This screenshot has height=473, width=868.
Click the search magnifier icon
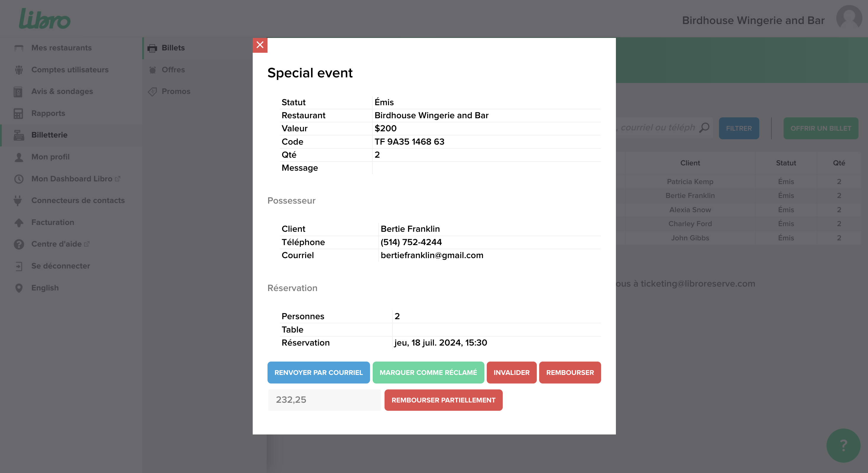704,128
